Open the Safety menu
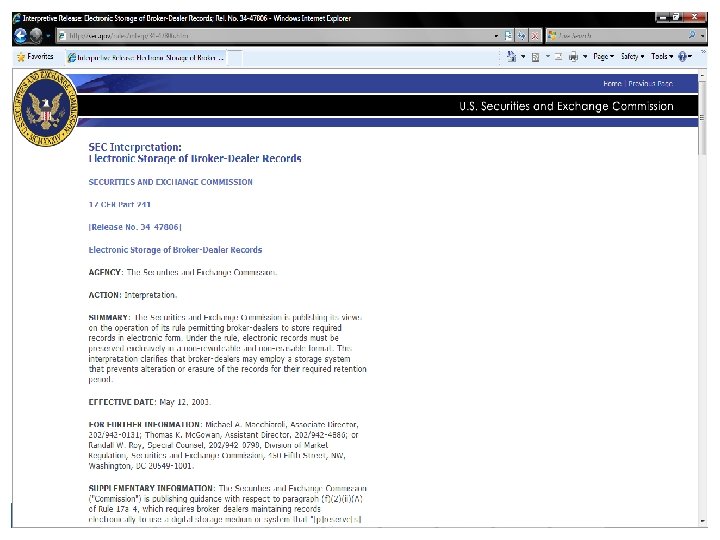Screen dimensions: 720x540 pos(632,56)
